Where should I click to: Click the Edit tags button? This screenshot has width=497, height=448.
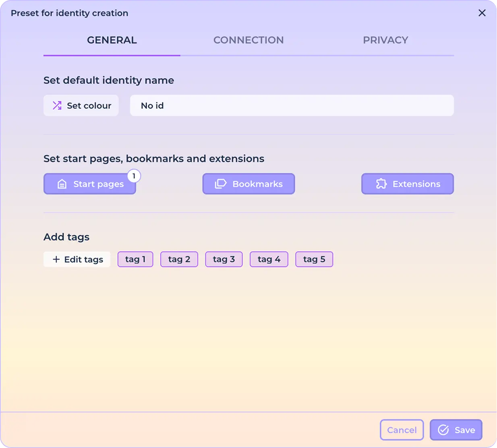[77, 259]
